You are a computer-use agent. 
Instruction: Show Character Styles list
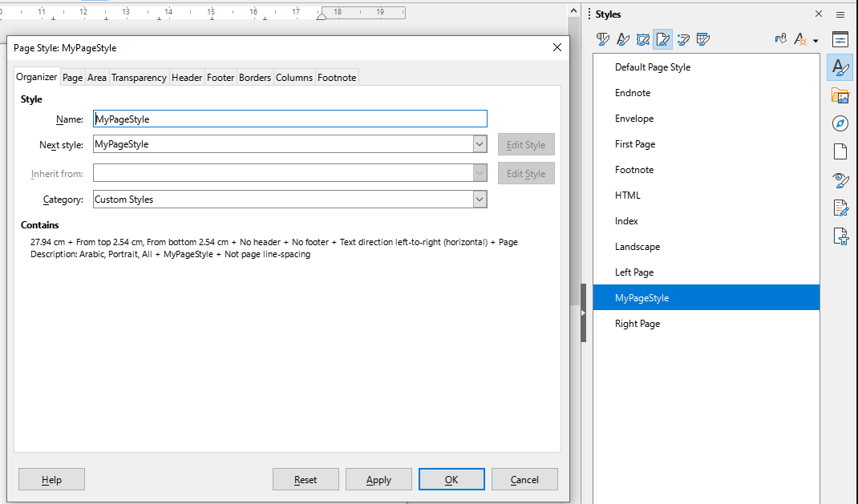pos(623,39)
